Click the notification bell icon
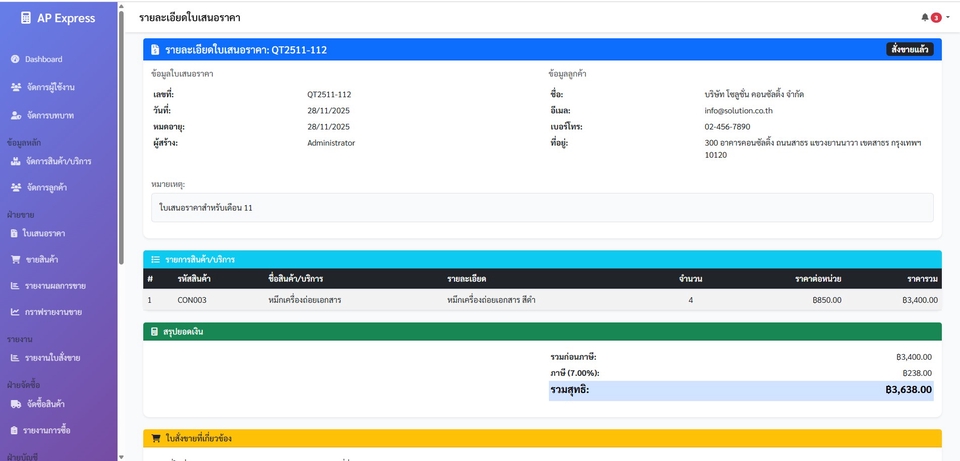Screen dimensions: 960x461 click(925, 17)
